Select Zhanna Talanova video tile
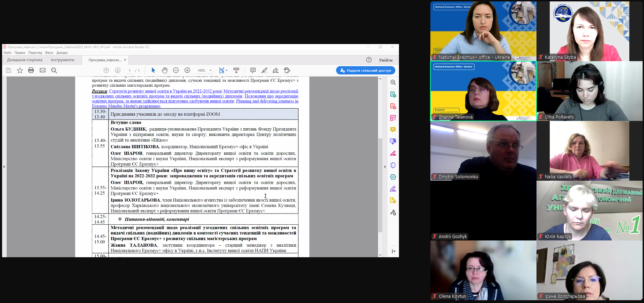Image resolution: width=644 pixels, height=303 pixels. tap(483, 91)
